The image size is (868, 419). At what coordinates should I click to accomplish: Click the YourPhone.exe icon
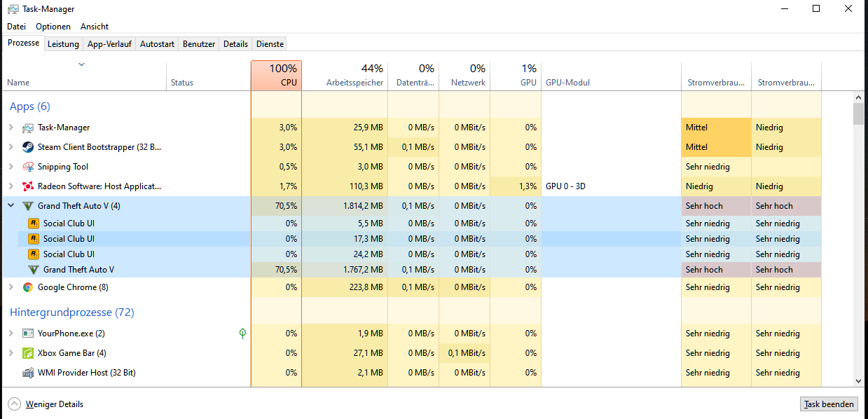pos(28,334)
